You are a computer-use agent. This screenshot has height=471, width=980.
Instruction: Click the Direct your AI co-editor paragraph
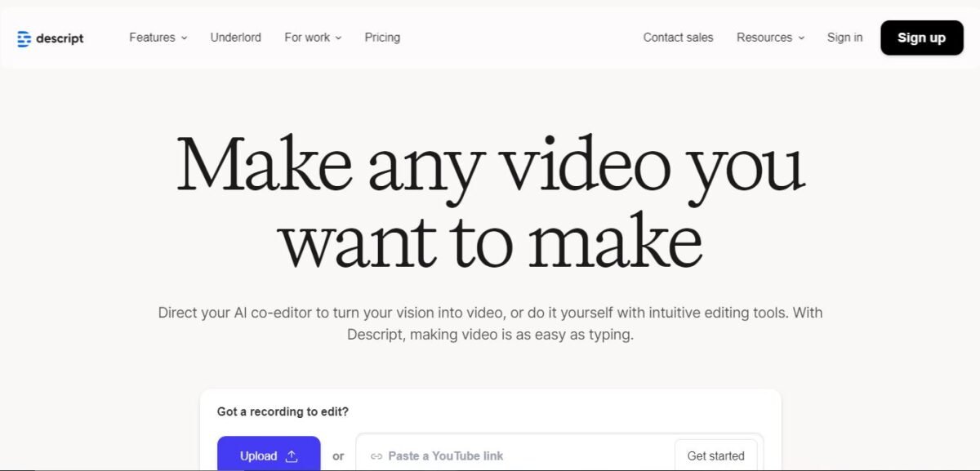click(x=490, y=323)
